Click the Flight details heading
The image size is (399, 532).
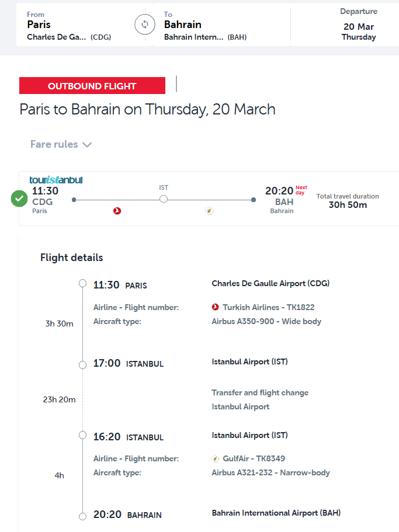(71, 258)
